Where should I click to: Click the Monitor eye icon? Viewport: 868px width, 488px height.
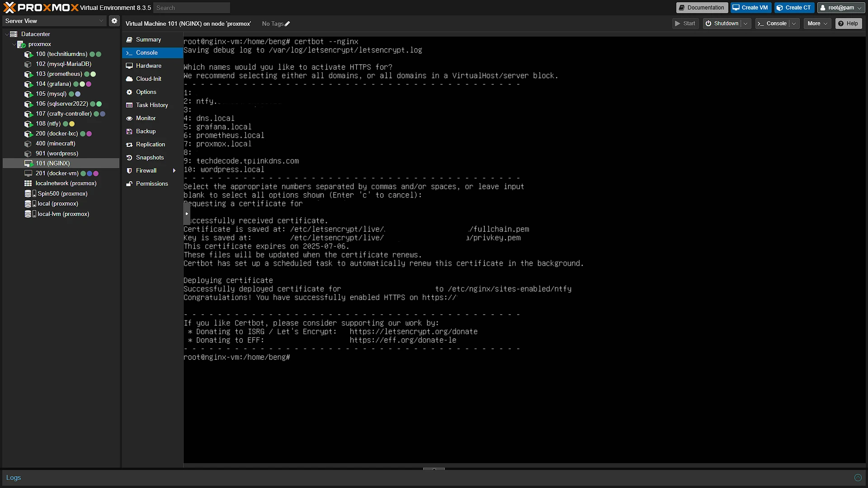tap(129, 118)
